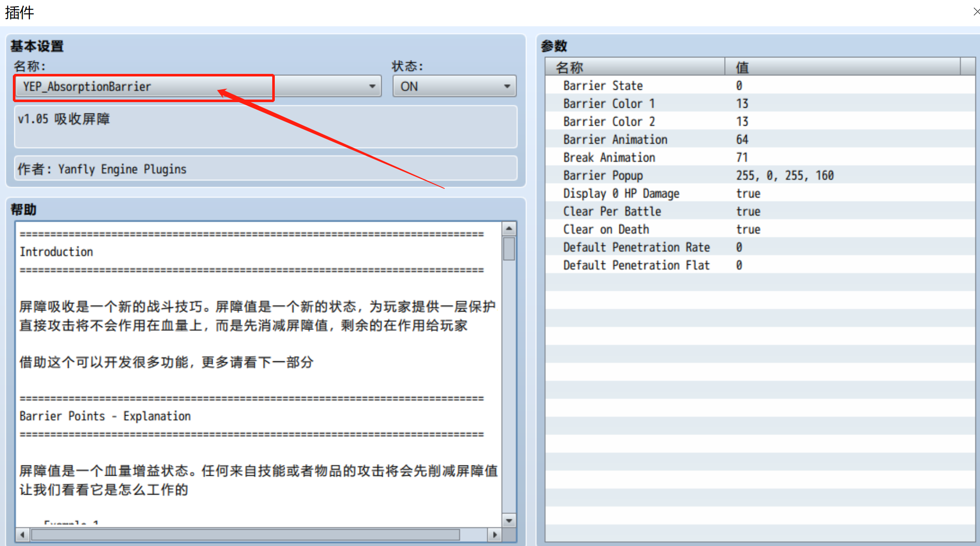
Task: Click the help horizontal scroll right arrow
Action: pyautogui.click(x=495, y=535)
